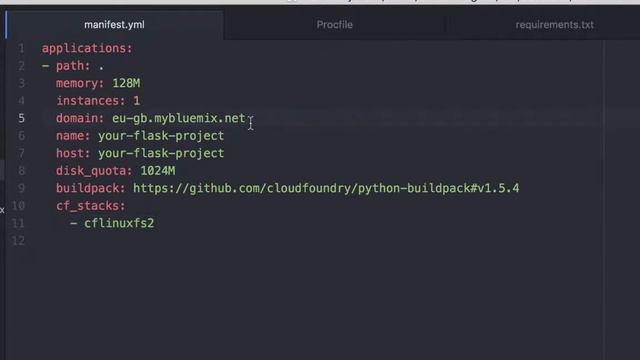This screenshot has width=640, height=360.
Task: Open the Procfile tab
Action: pyautogui.click(x=334, y=25)
